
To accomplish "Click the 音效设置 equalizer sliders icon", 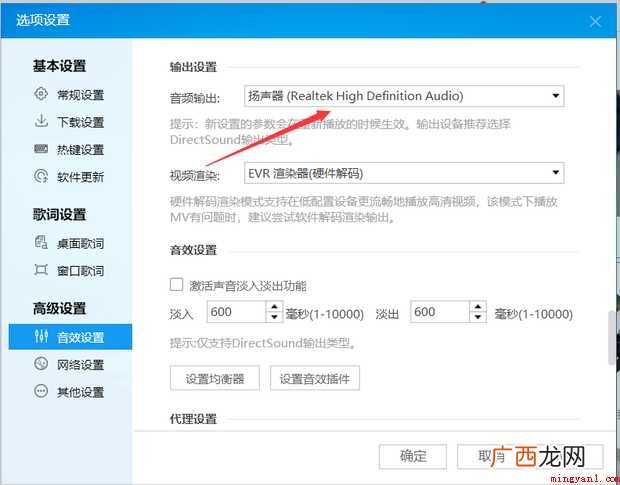I will pos(41,336).
